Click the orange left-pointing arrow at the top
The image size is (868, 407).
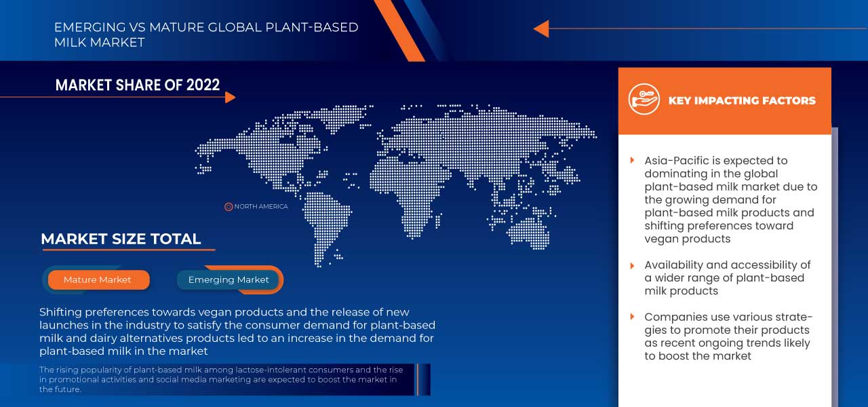point(541,28)
